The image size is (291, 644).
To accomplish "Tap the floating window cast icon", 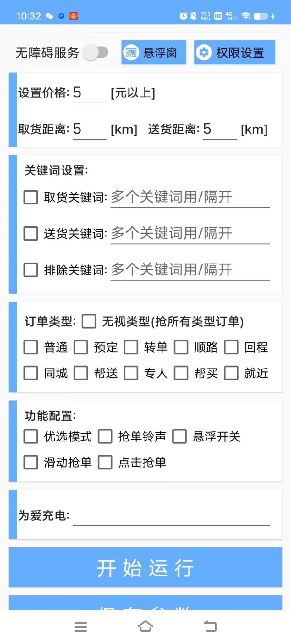I will [x=131, y=53].
